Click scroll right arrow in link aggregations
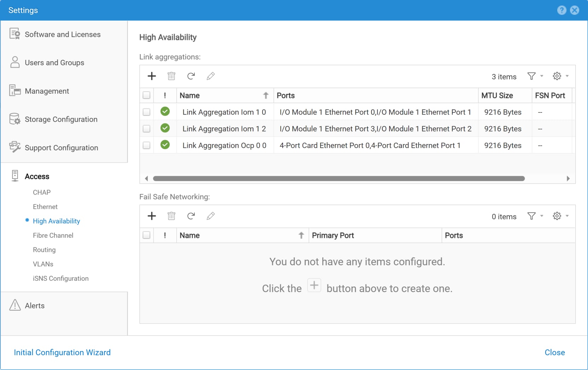The image size is (588, 370). click(x=568, y=179)
